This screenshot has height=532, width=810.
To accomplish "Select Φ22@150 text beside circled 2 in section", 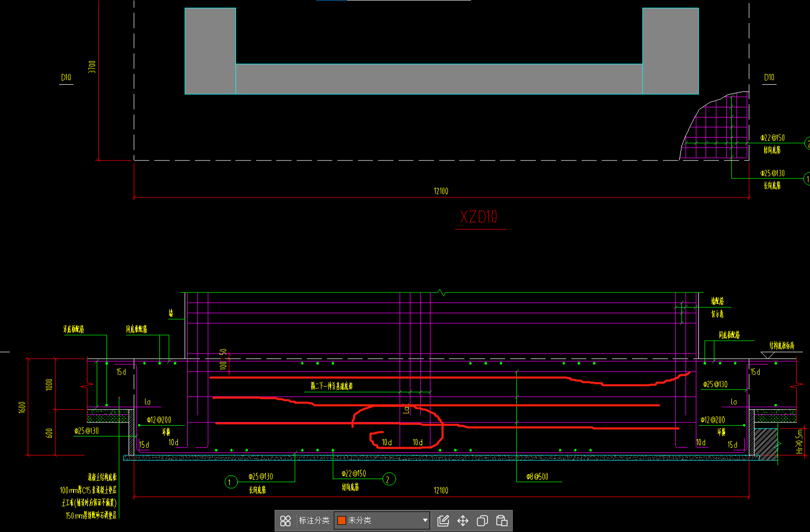I will click(354, 473).
